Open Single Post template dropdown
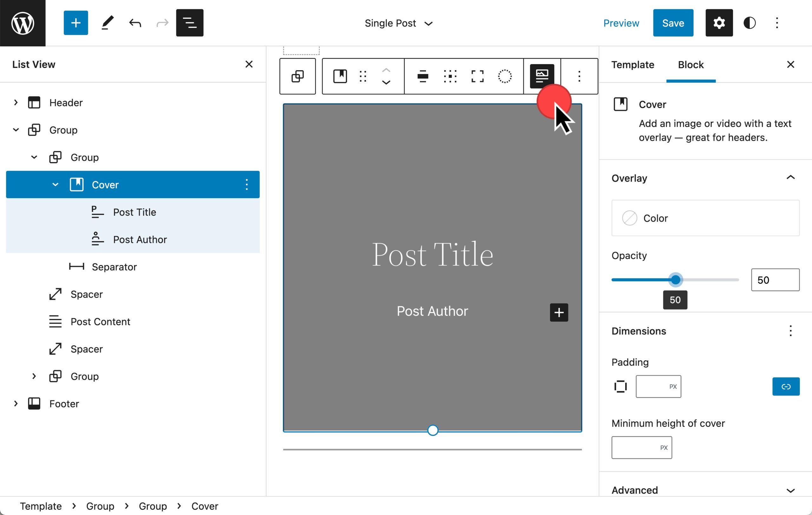The width and height of the screenshot is (812, 515). pyautogui.click(x=398, y=23)
